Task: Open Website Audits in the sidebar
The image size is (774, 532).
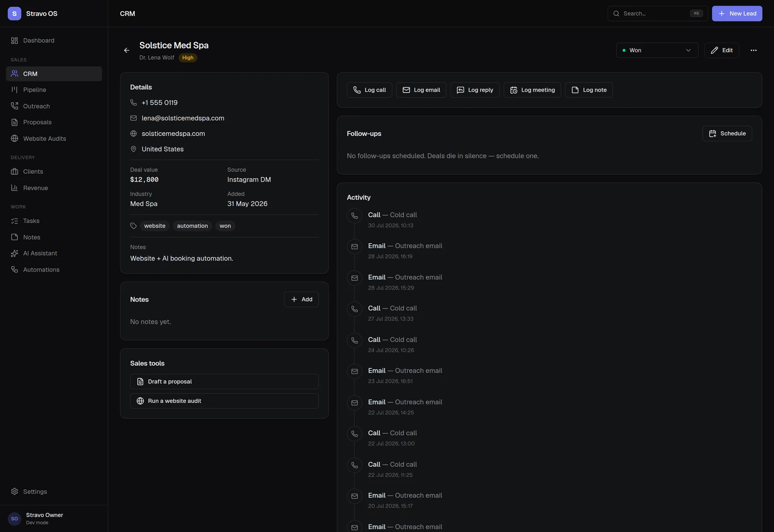Action: 54,139
